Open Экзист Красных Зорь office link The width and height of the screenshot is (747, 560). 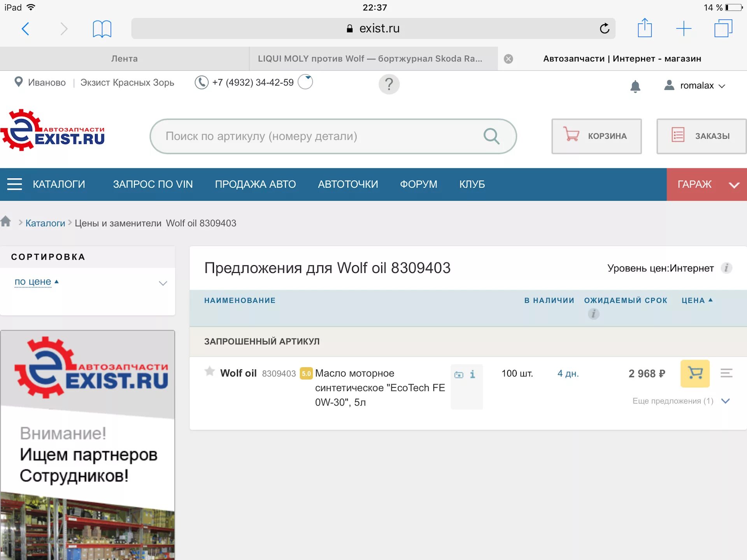click(127, 82)
